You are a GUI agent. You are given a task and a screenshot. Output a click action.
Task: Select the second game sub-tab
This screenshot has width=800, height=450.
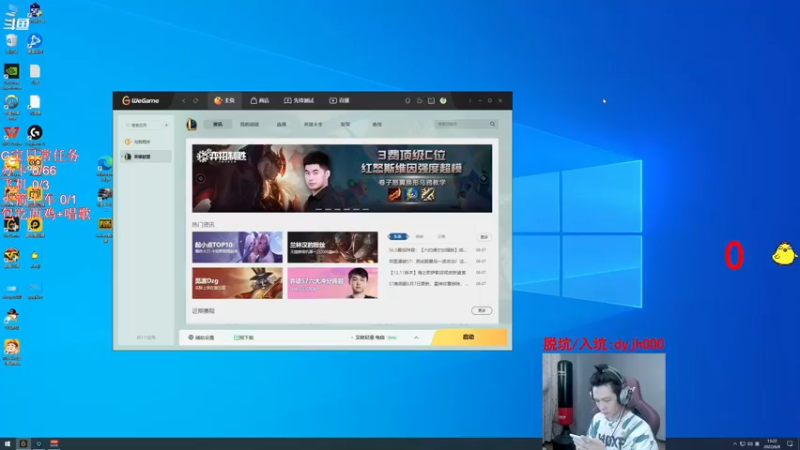[249, 124]
